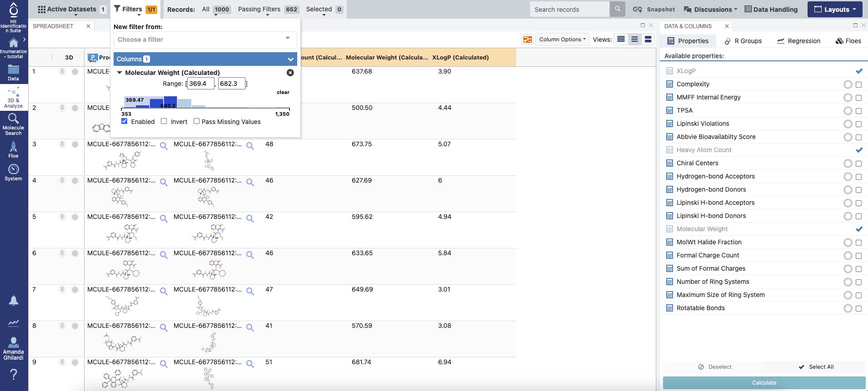Open Column Options dropdown

pos(563,40)
